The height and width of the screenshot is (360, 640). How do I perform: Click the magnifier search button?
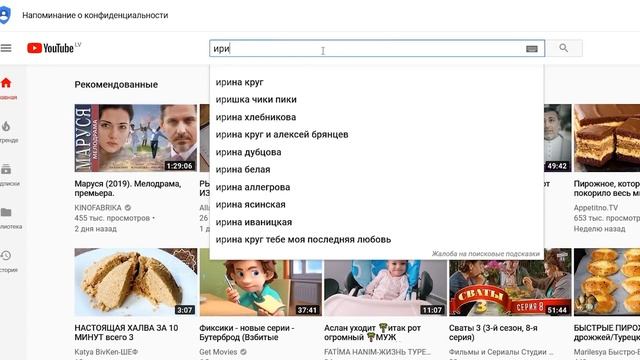564,48
